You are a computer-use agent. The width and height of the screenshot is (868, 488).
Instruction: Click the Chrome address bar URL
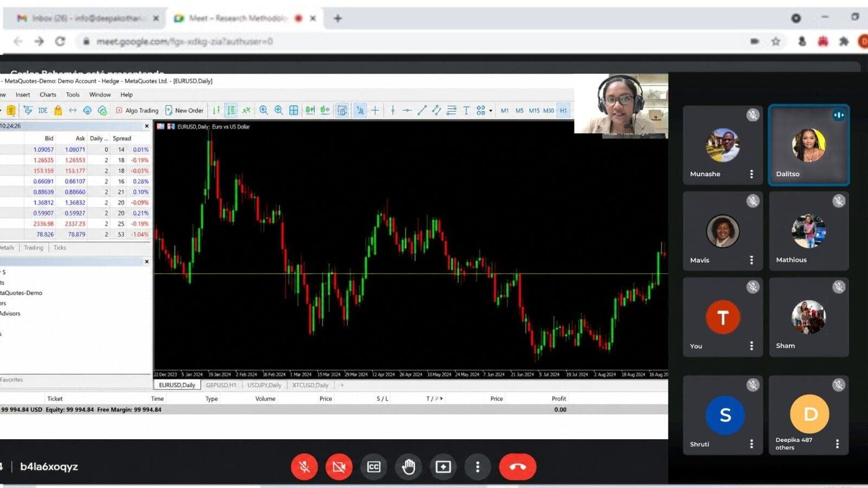click(x=184, y=41)
